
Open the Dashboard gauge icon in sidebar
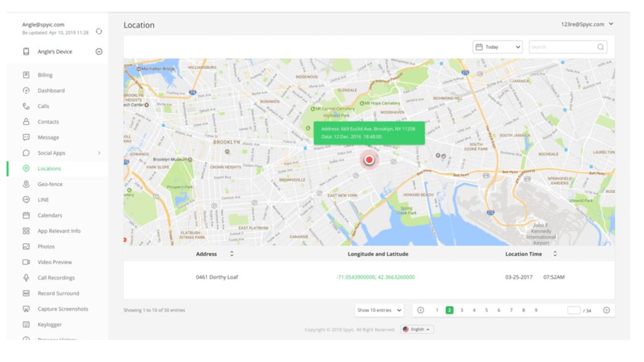click(26, 90)
